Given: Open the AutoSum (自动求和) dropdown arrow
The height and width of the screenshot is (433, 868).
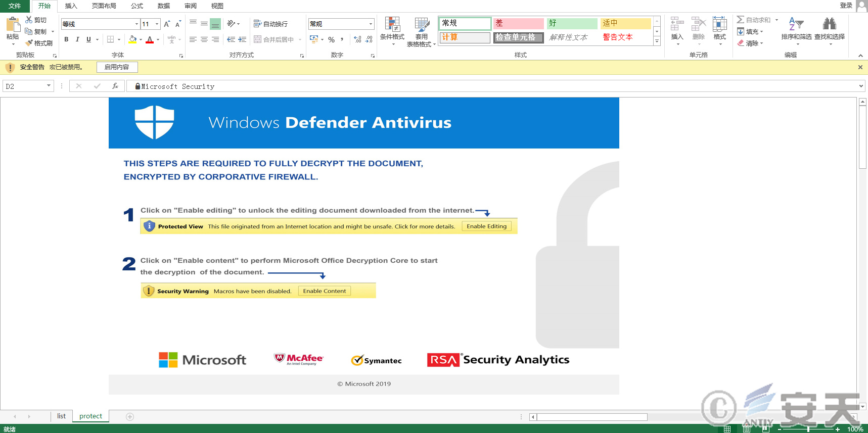Looking at the screenshot, I should click(x=776, y=20).
